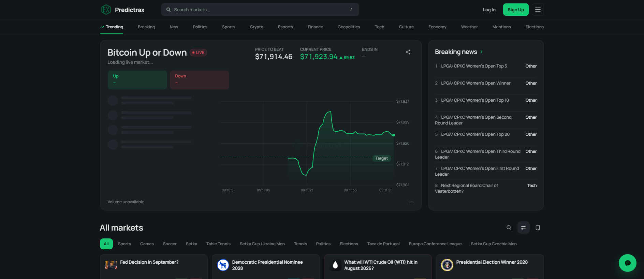Image resolution: width=644 pixels, height=279 pixels.
Task: Open the Bitcoin Up or Down market title
Action: pos(147,53)
